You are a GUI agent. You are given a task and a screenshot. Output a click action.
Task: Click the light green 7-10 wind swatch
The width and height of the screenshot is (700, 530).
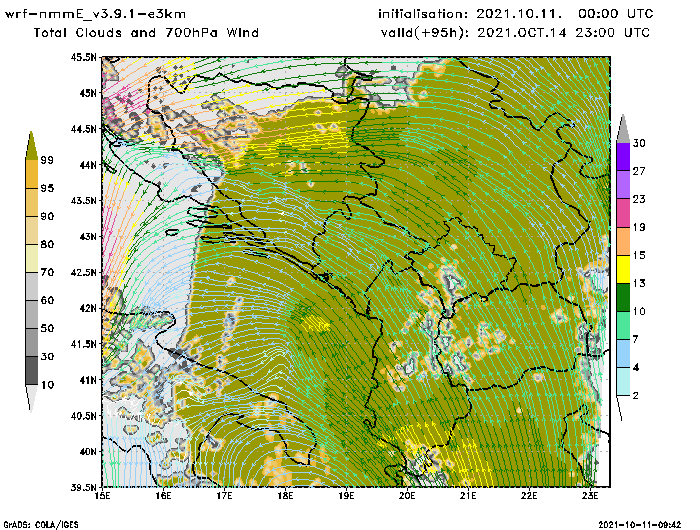[623, 326]
